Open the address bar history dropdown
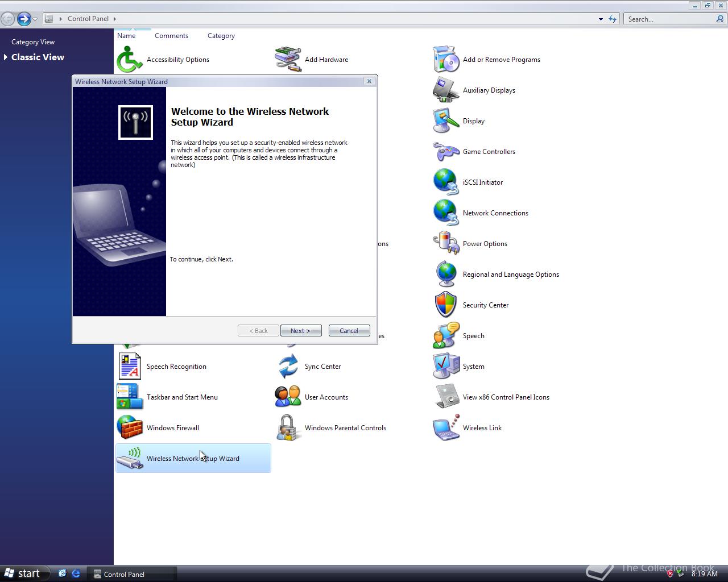 [601, 19]
